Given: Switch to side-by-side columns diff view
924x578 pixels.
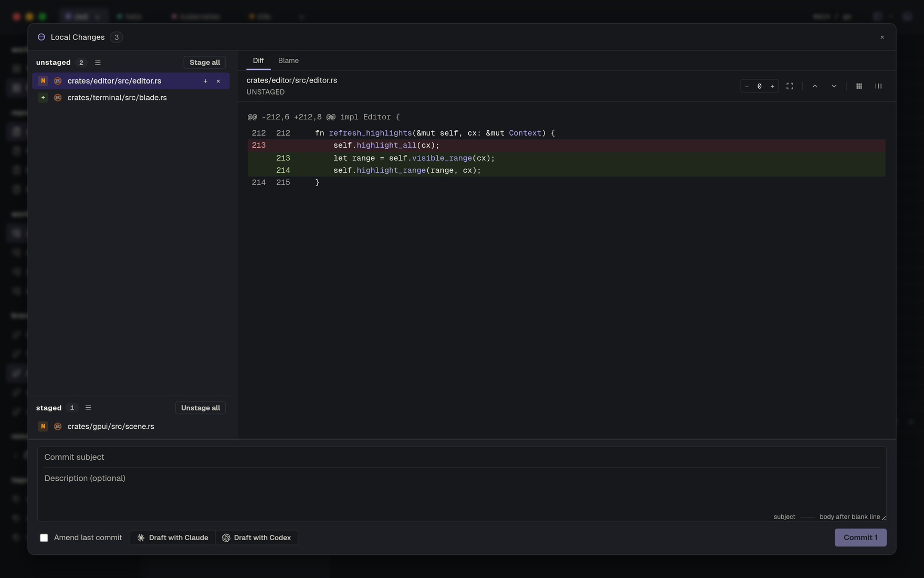Looking at the screenshot, I should tap(878, 86).
